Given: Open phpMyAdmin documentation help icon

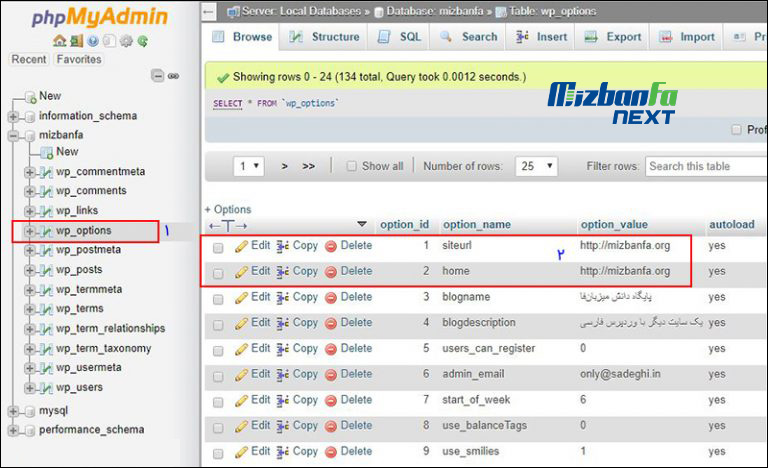Looking at the screenshot, I should pyautogui.click(x=93, y=41).
